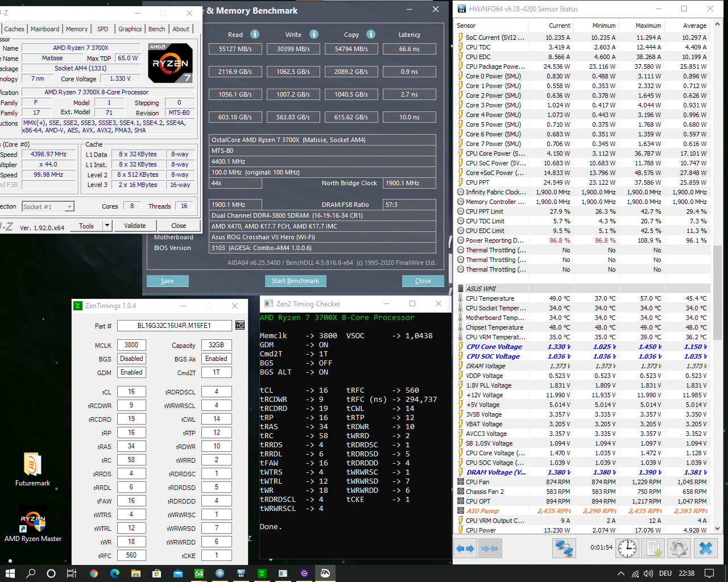Select ASUS WMI sensor group row
The height and width of the screenshot is (582, 728).
[582, 289]
